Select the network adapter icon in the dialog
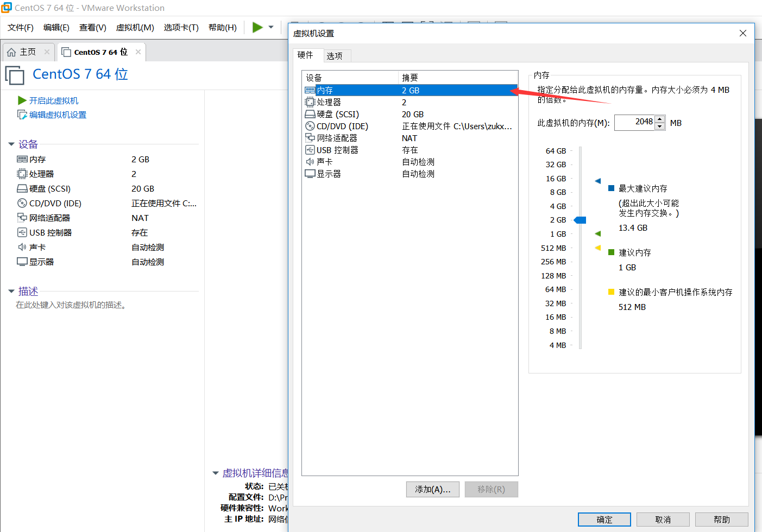 310,138
